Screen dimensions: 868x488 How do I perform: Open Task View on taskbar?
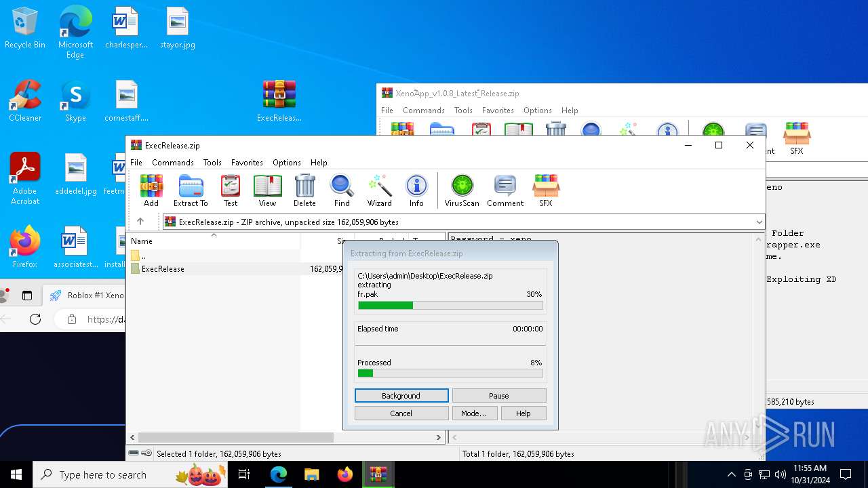pos(244,474)
